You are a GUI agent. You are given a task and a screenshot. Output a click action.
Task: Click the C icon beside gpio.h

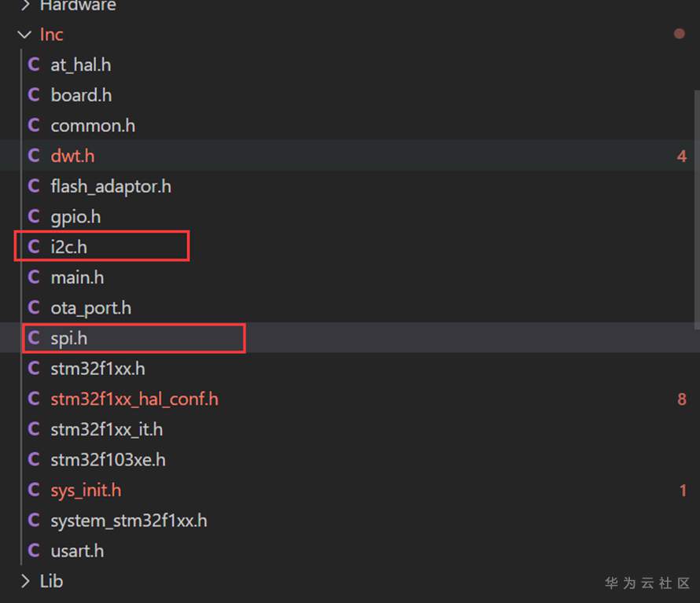click(34, 217)
